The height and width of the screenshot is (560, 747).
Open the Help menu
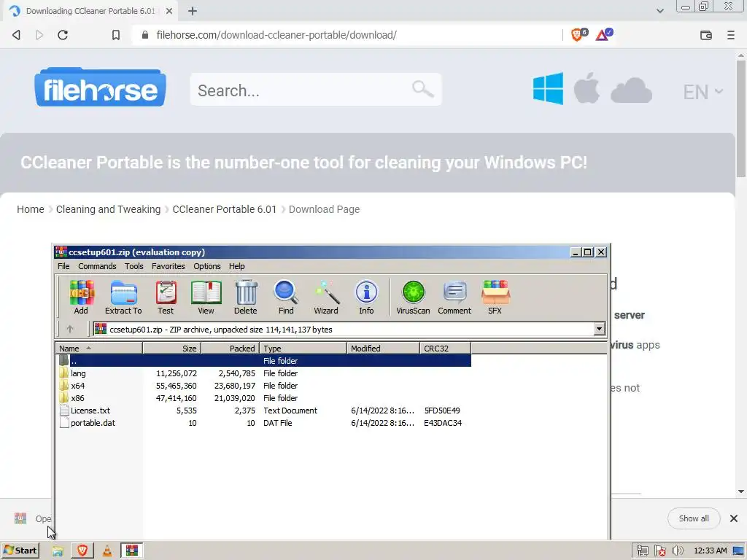coord(237,266)
